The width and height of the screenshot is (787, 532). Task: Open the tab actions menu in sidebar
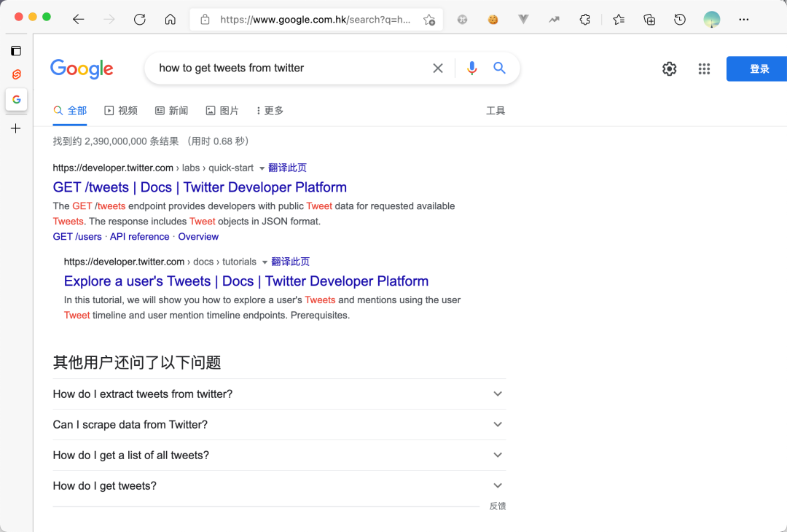point(16,51)
